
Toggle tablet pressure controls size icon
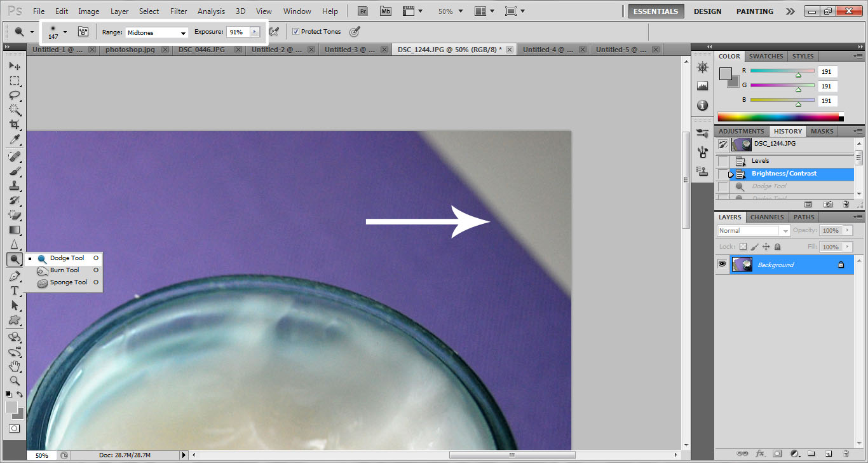coord(355,31)
